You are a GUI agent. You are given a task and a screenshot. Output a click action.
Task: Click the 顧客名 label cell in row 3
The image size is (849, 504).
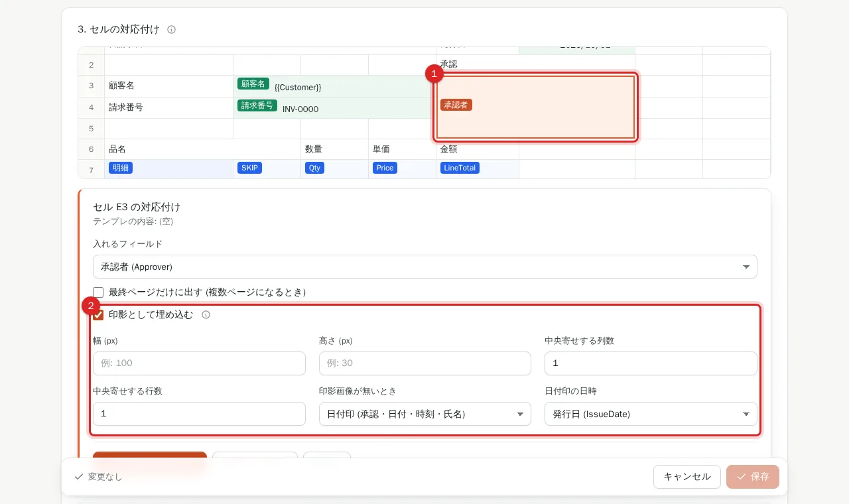tap(169, 86)
